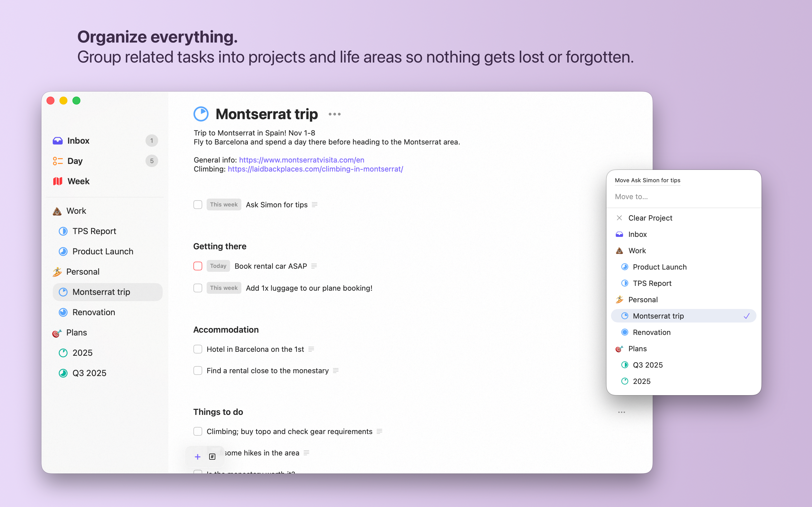Open the laidbackplaces climbing link
The height and width of the screenshot is (507, 812).
(x=315, y=169)
